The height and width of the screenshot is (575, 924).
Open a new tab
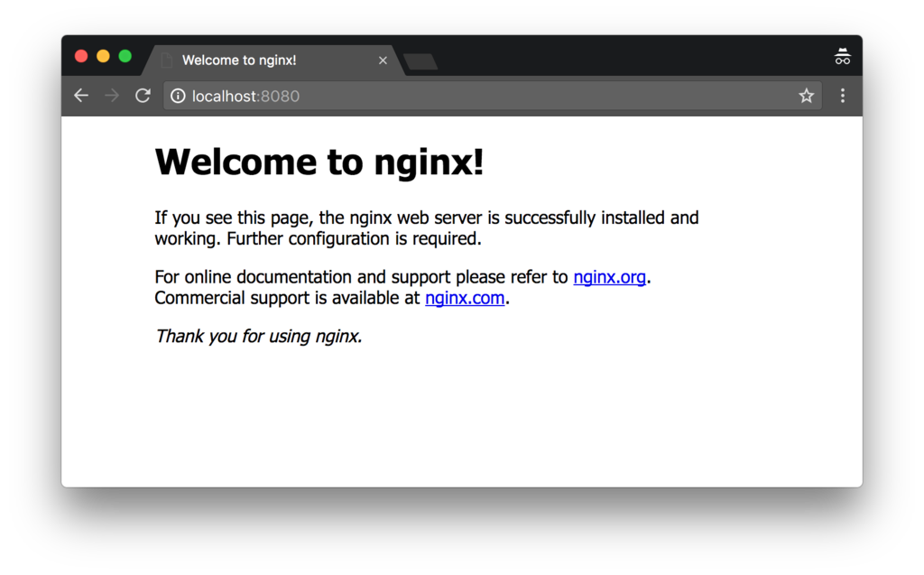click(x=420, y=61)
